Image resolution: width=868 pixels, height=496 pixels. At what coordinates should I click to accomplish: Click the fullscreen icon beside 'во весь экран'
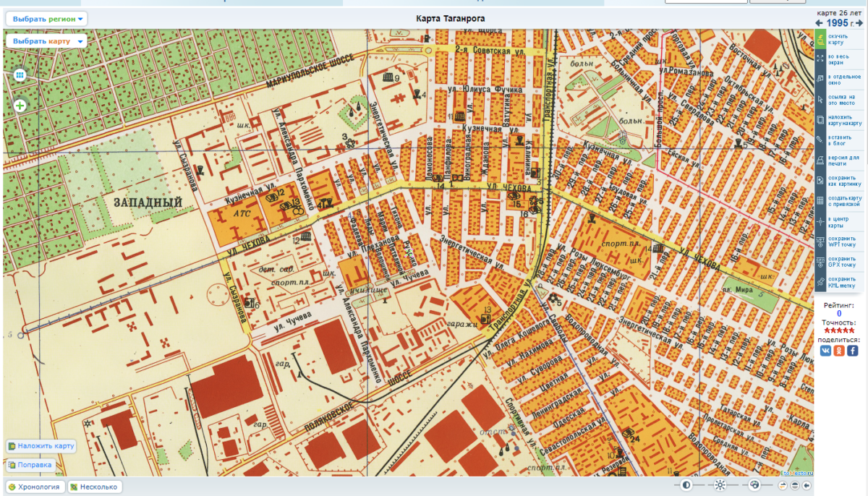coord(820,59)
